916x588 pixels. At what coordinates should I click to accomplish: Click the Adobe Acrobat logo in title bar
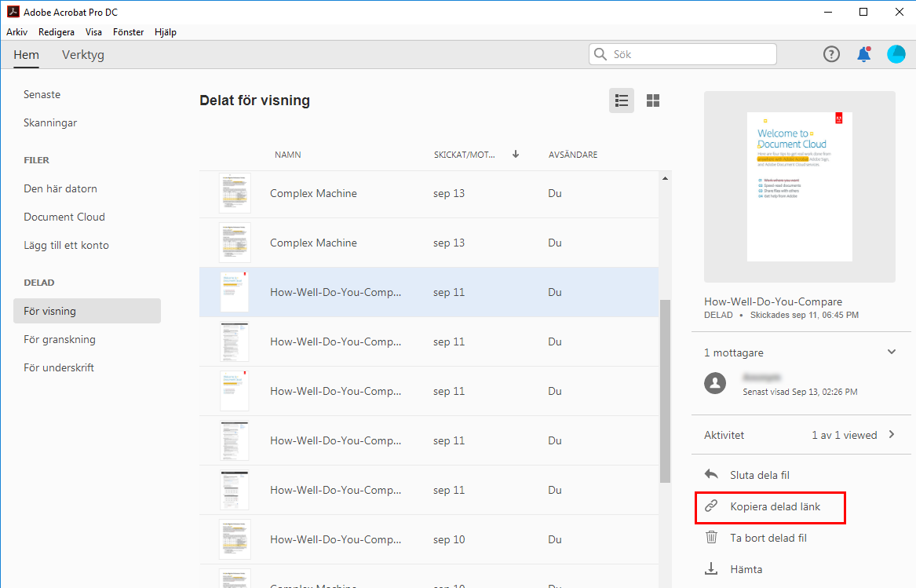13,12
